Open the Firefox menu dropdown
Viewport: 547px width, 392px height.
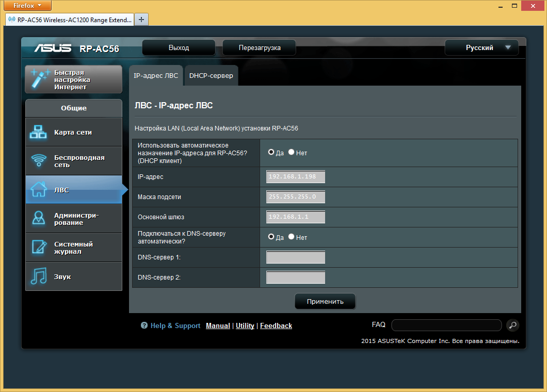(27, 6)
